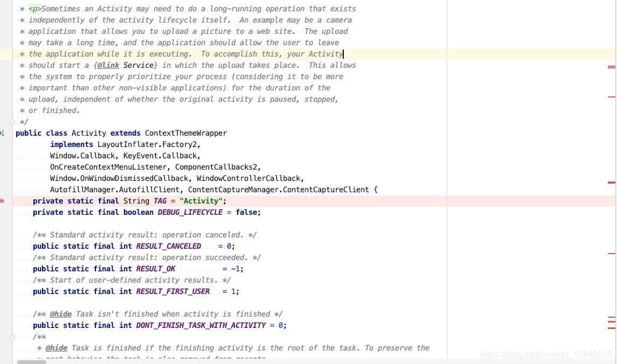The width and height of the screenshot is (617, 364).
Task: Click the DEBUG_LIFECYCLE constant name
Action: pos(190,213)
